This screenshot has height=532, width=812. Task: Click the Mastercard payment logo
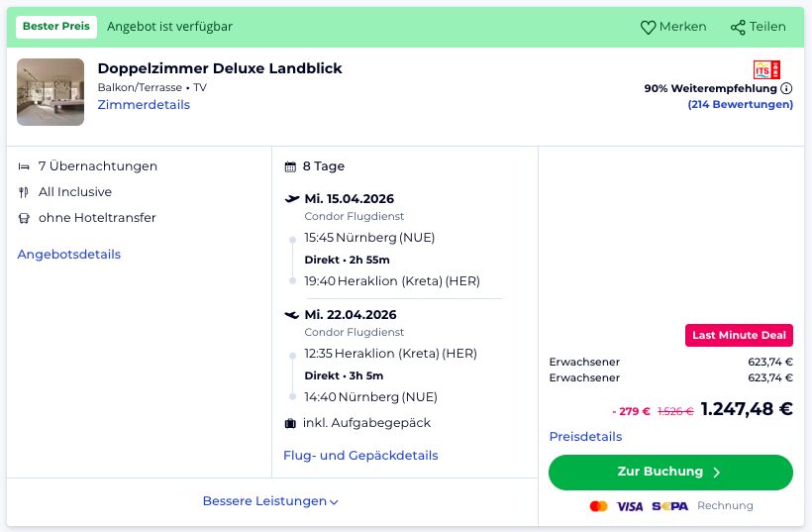pos(599,506)
